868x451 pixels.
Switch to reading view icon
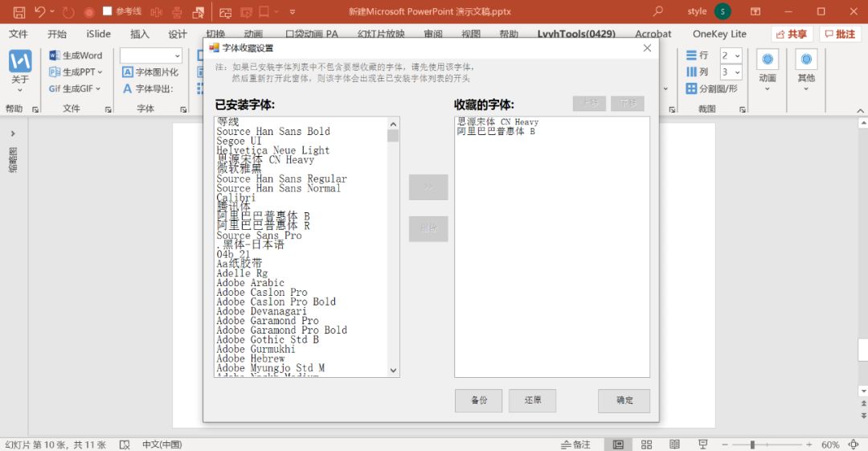tap(674, 445)
